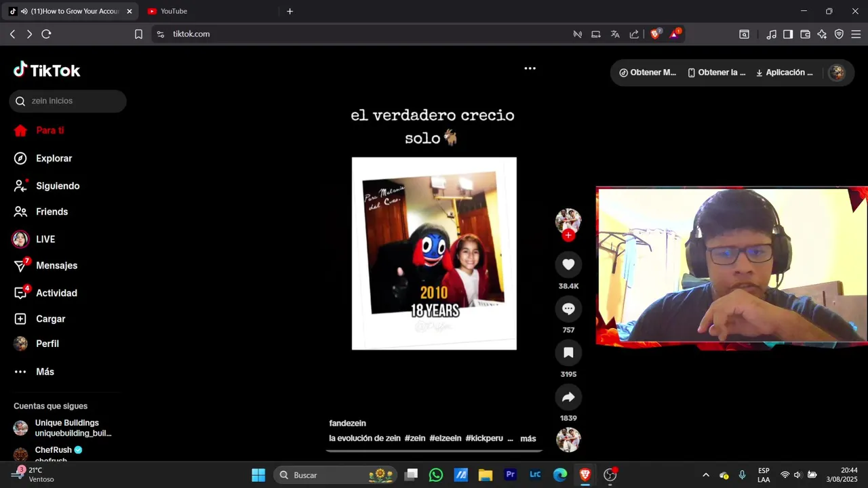Open the Windows Start menu

click(258, 475)
